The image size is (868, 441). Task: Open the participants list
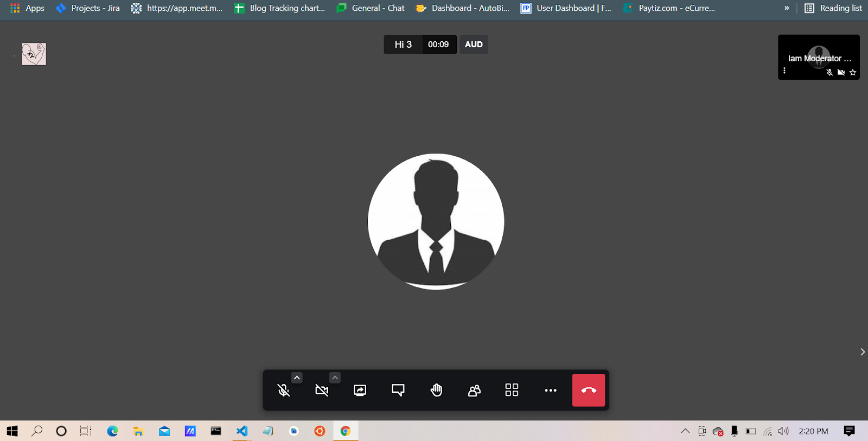pyautogui.click(x=474, y=390)
